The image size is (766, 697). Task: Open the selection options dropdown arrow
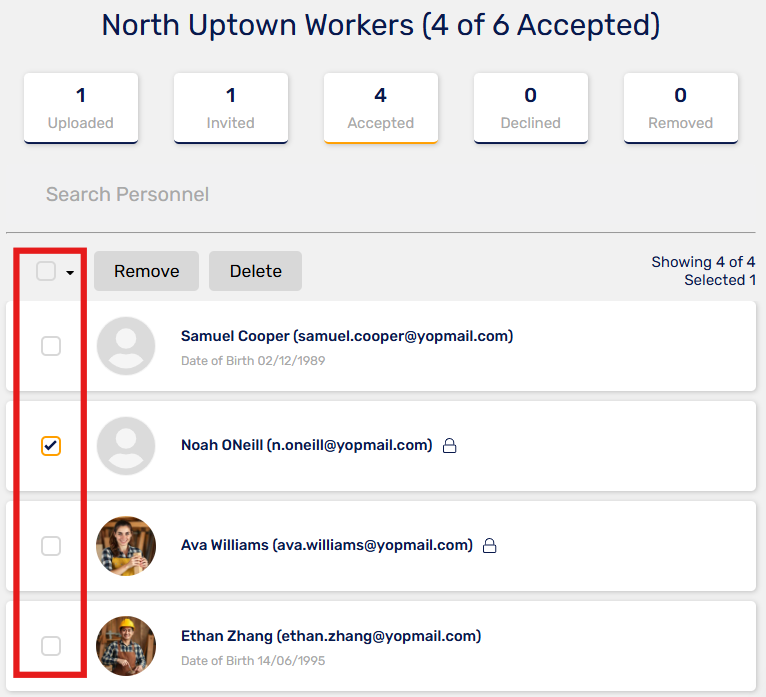70,273
